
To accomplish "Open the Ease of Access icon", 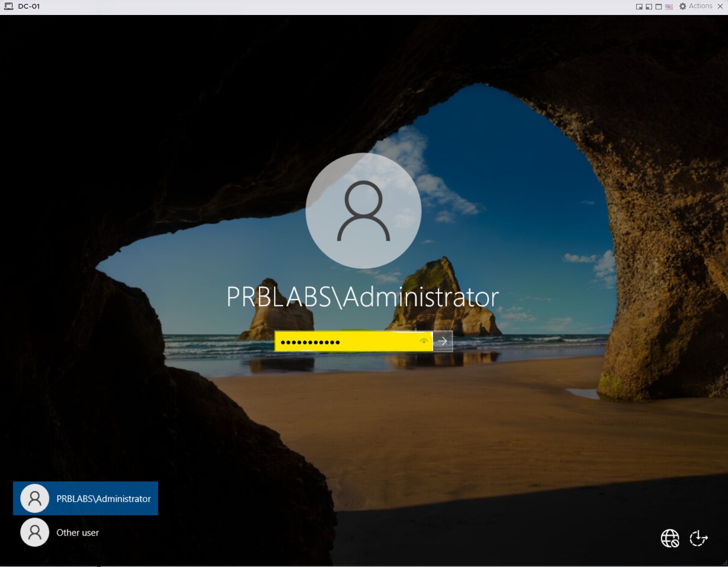I will [x=699, y=538].
